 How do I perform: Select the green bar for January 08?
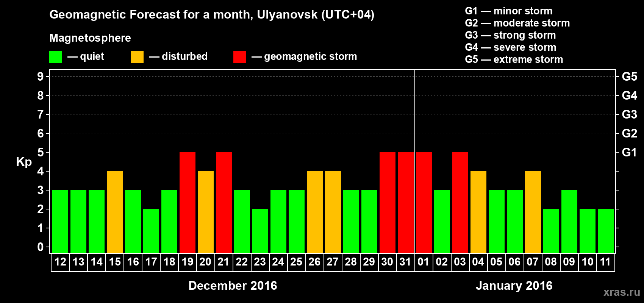click(x=551, y=231)
